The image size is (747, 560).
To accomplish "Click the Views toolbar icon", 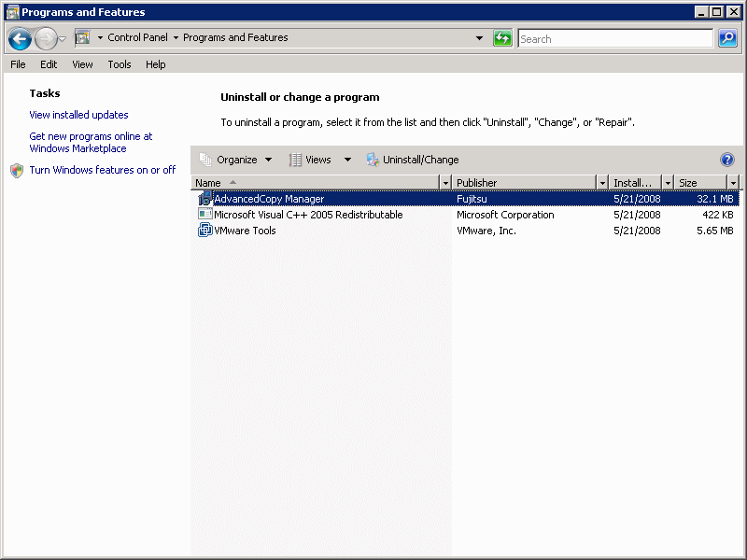I will point(296,160).
